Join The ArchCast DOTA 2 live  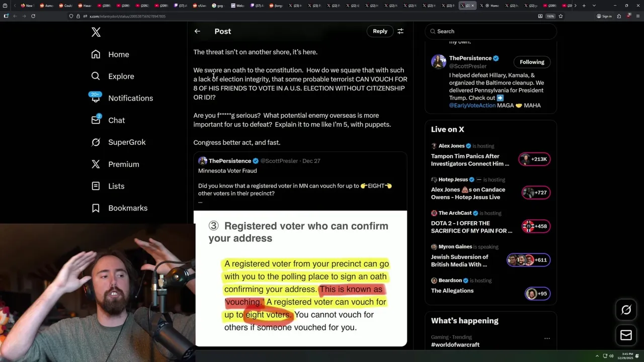pos(471,227)
